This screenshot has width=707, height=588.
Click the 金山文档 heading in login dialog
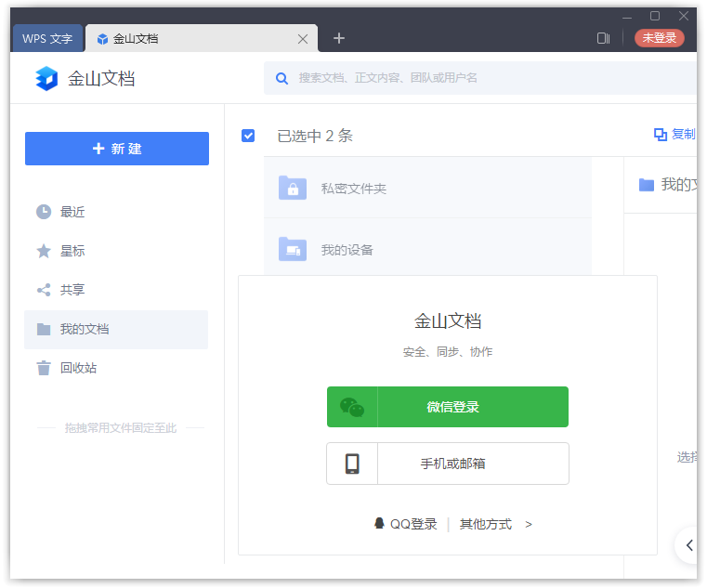[x=448, y=321]
